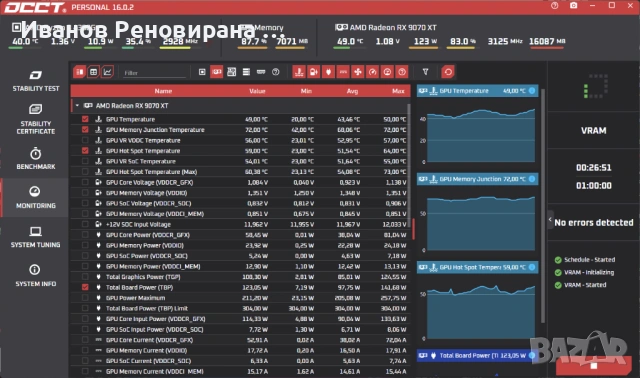Toggle the usage load gauge filter
The width and height of the screenshot is (640, 378).
tap(387, 72)
